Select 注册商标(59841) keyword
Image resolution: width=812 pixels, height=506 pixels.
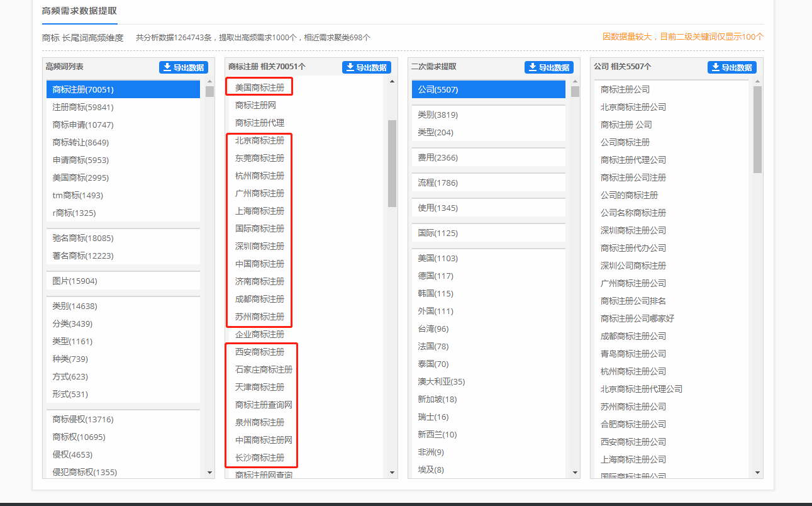pyautogui.click(x=83, y=107)
